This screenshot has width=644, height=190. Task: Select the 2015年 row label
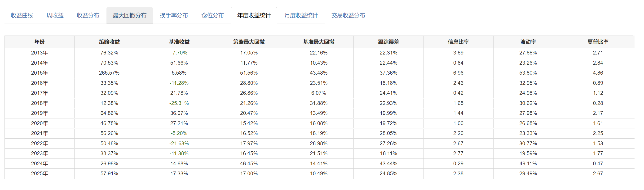[x=40, y=73]
